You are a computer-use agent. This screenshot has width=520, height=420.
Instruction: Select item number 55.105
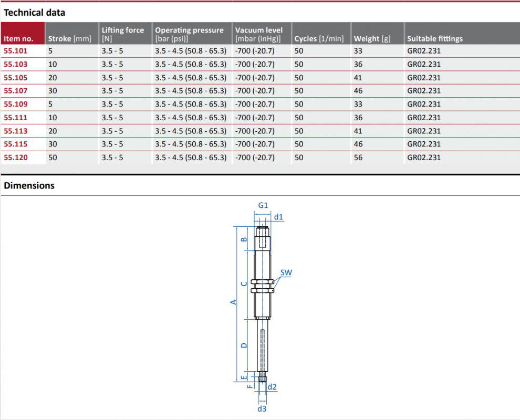16,78
